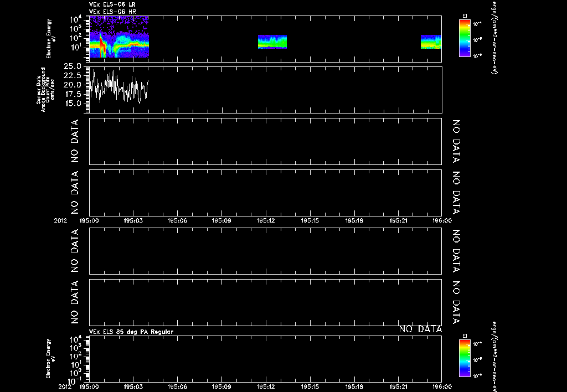Click the '195:12' label on the bottom time axis
567x392 pixels.
click(266, 386)
